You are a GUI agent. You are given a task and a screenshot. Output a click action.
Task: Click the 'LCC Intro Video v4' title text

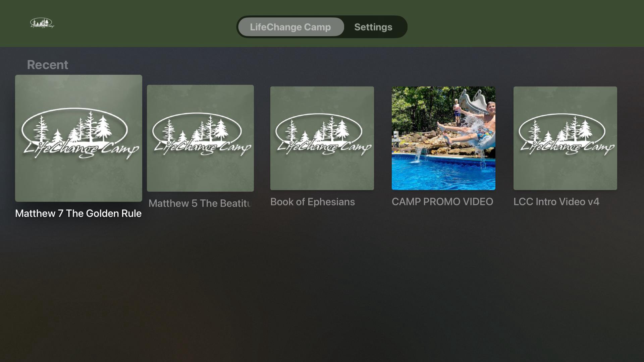556,202
